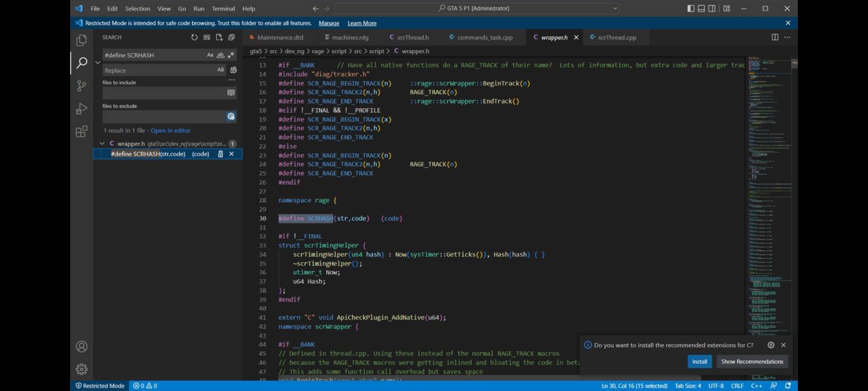Open Run and Debug view
This screenshot has height=391, width=868.
81,109
